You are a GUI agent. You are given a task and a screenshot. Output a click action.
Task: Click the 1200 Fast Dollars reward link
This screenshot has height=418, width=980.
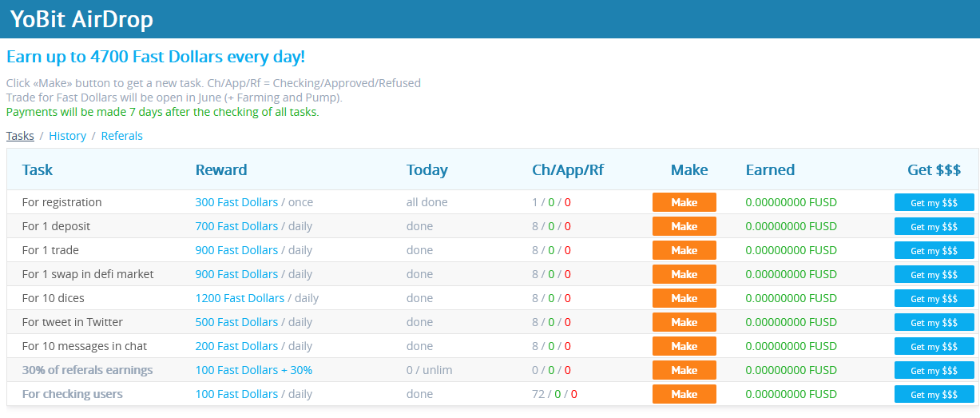[240, 298]
